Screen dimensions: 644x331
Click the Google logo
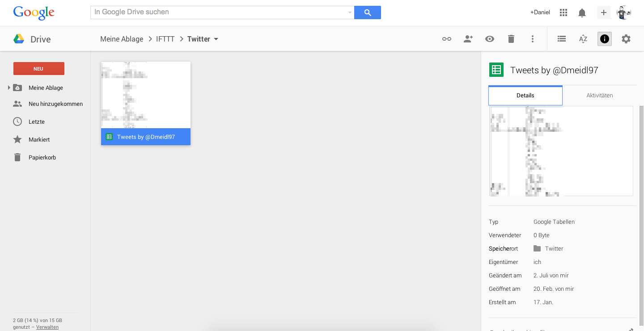34,13
